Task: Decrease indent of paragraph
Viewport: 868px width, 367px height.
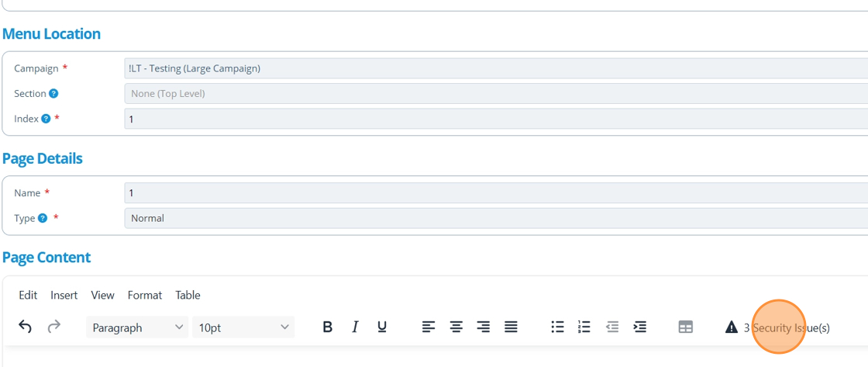Action: 612,327
